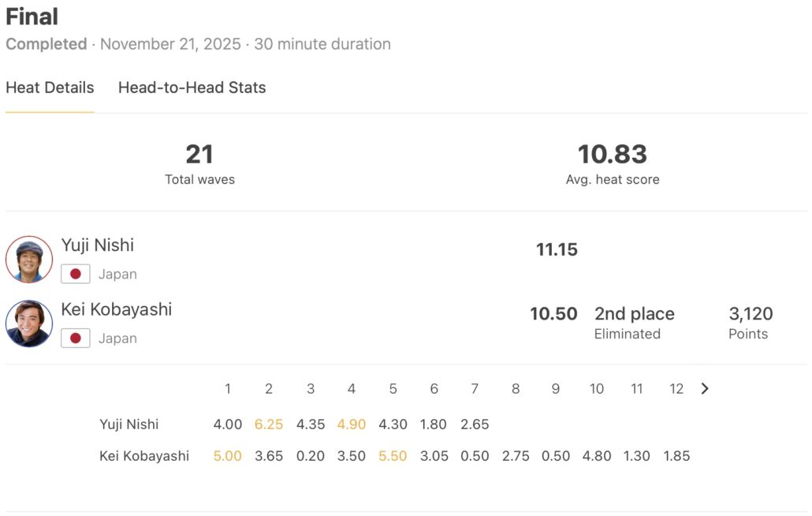
Task: Click Yuji Nishi's 11.15 heat total
Action: (x=557, y=250)
